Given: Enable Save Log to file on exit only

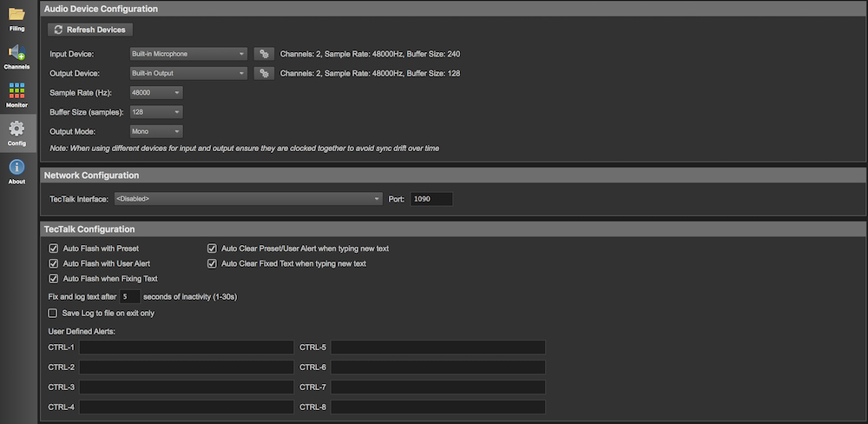Looking at the screenshot, I should point(54,313).
